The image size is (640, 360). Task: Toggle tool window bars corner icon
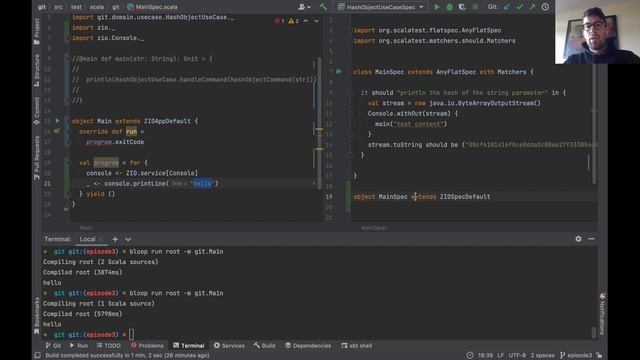37,356
